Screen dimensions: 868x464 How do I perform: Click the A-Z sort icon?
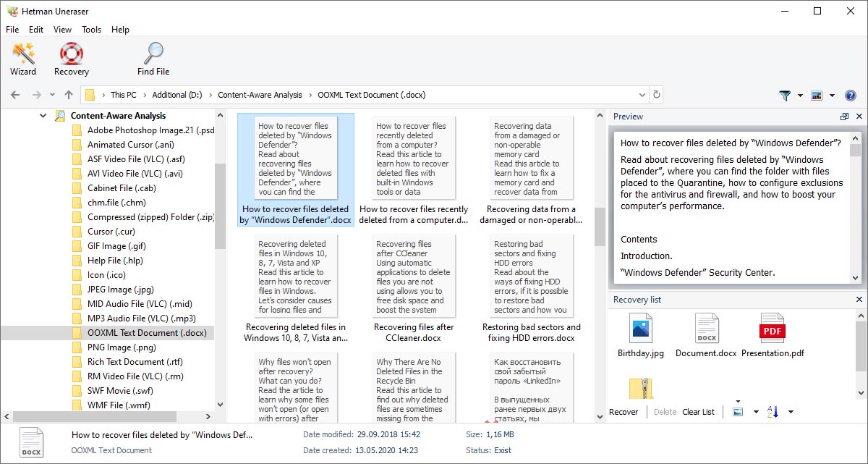(773, 412)
